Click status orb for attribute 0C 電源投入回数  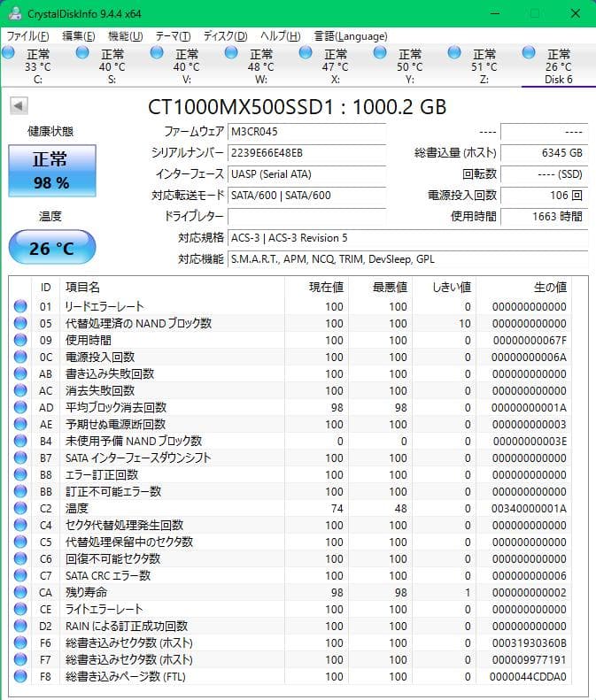[20, 357]
